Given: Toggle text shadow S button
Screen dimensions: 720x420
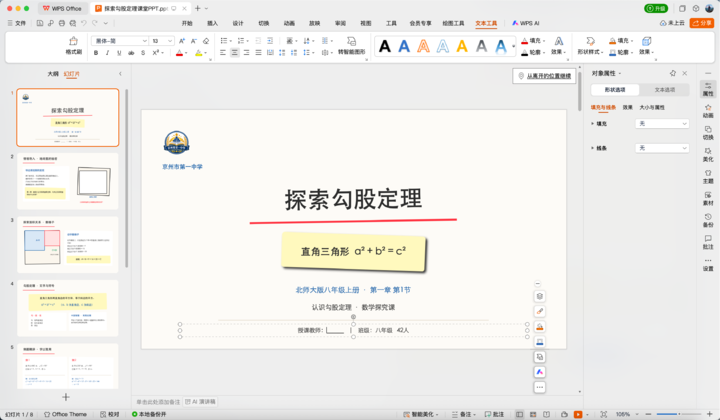Looking at the screenshot, I should coord(143,53).
